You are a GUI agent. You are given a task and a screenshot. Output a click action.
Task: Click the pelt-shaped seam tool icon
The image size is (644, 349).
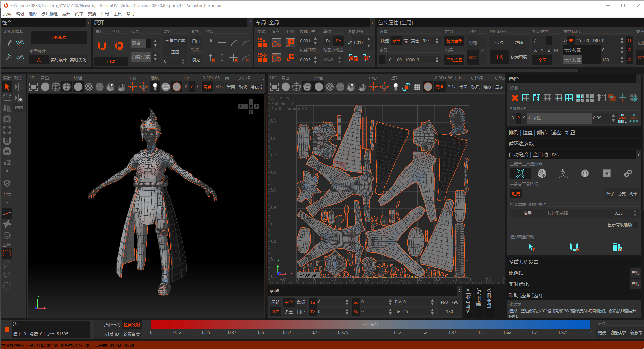click(x=520, y=173)
